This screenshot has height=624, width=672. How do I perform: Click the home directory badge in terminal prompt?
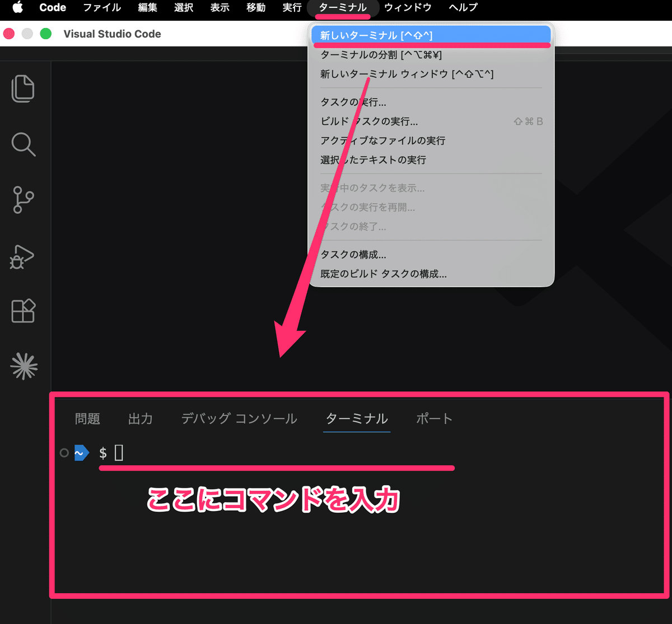(81, 453)
